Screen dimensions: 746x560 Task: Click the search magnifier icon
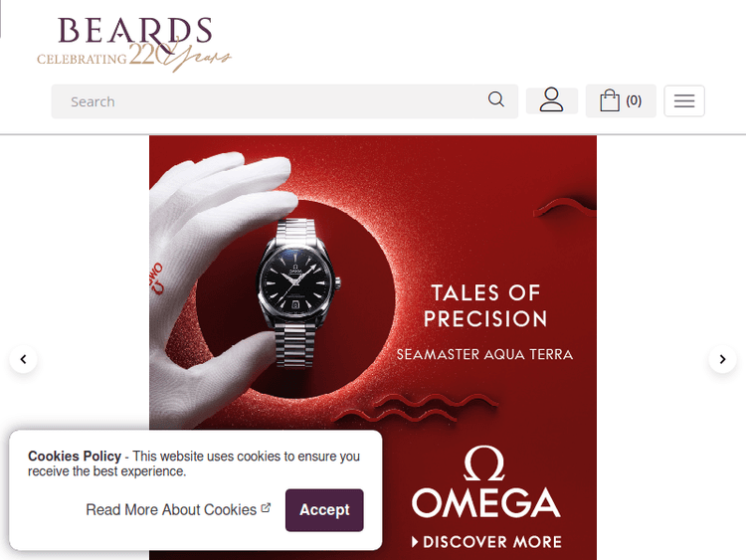pyautogui.click(x=495, y=99)
